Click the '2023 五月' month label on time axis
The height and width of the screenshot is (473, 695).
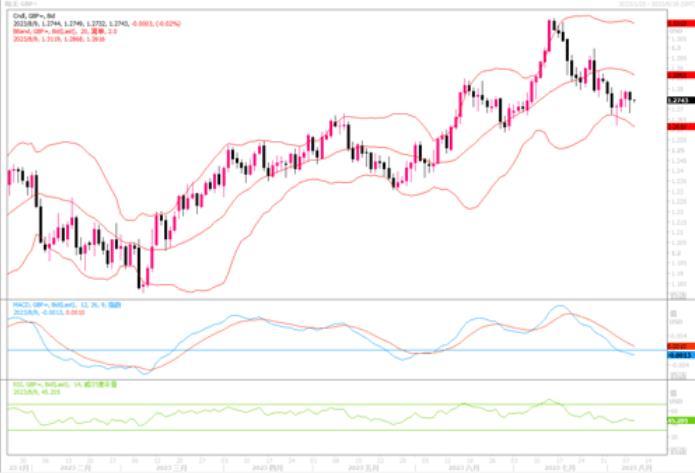click(363, 468)
